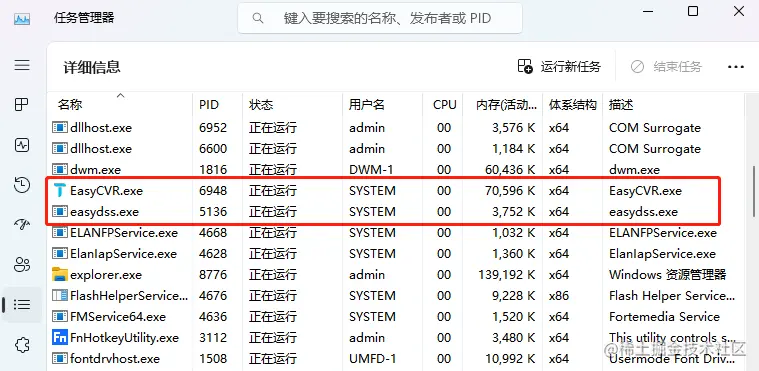Select the fontdrvhost.exe process name
Screen dimensions: 759x371
pyautogui.click(x=115, y=359)
